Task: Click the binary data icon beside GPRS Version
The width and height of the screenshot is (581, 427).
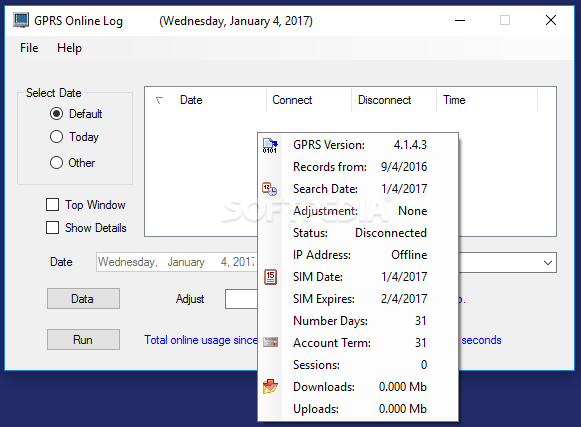Action: (x=270, y=145)
